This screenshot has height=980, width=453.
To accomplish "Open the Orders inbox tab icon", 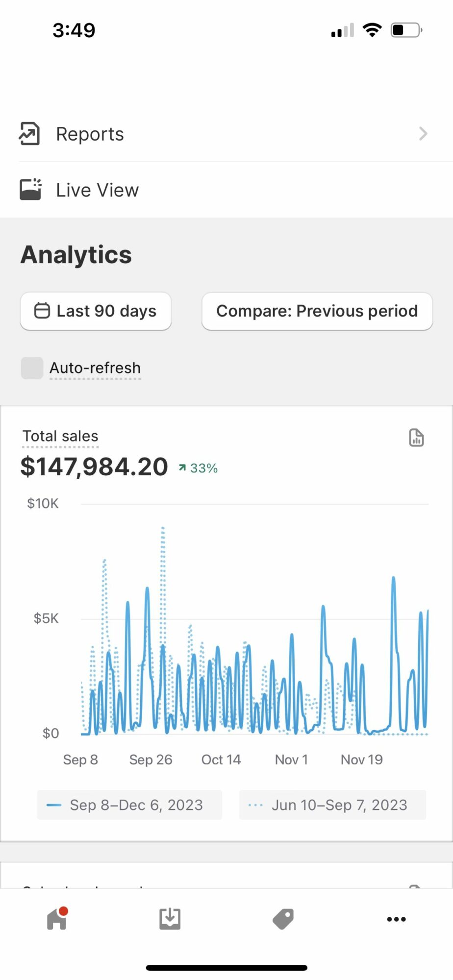I will tap(170, 919).
